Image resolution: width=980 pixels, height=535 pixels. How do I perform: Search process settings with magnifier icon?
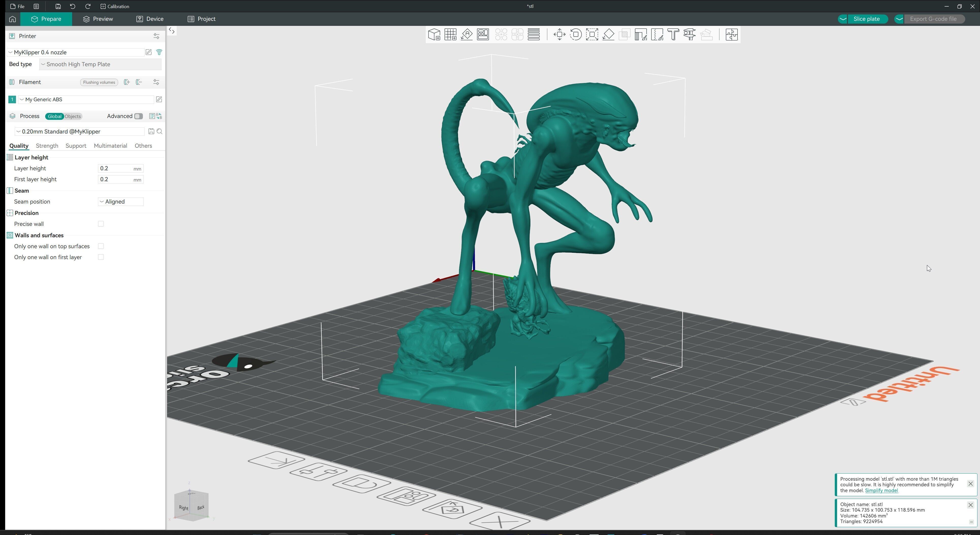tap(160, 131)
